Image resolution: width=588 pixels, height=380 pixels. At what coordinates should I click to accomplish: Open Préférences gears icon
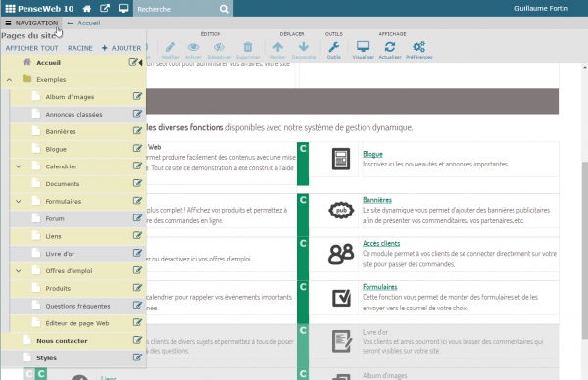click(418, 50)
